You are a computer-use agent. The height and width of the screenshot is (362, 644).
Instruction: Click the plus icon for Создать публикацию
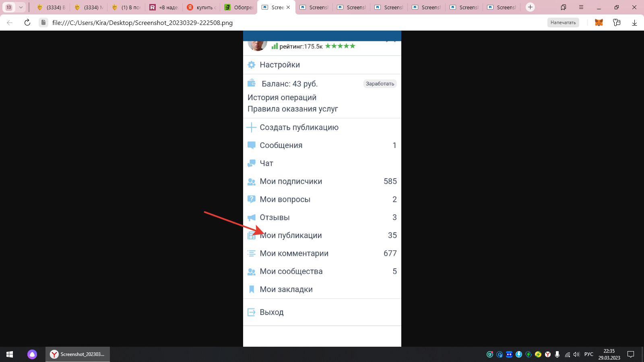(x=252, y=128)
